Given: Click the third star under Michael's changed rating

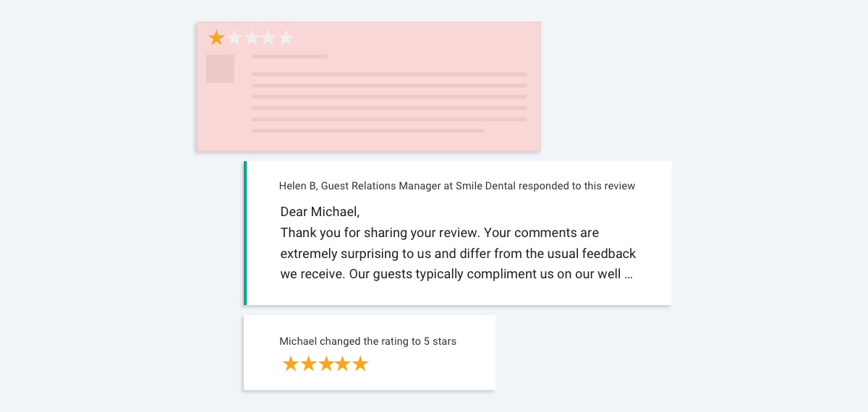Looking at the screenshot, I should [x=325, y=364].
